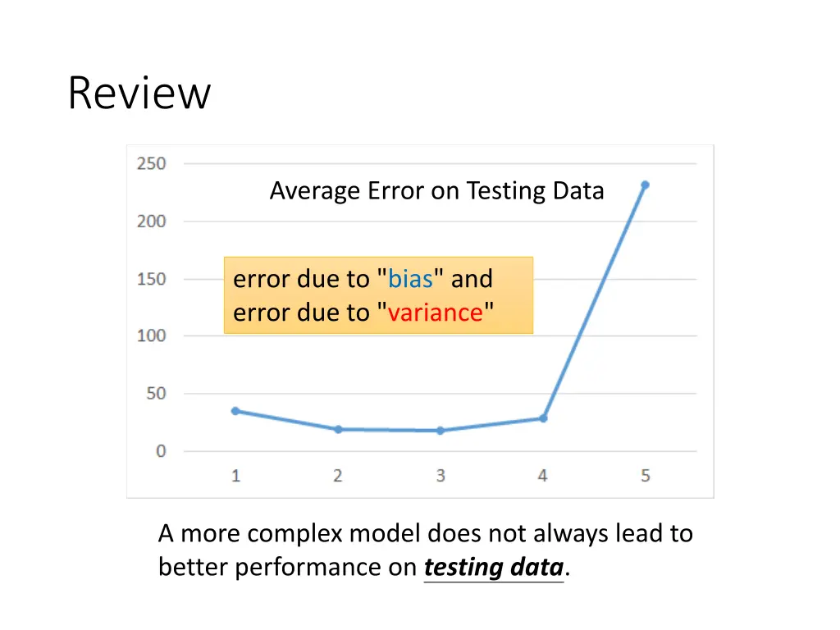This screenshot has width=840, height=630.
Task: Click the "Average Error on Testing Data" chart title
Action: pos(436,191)
